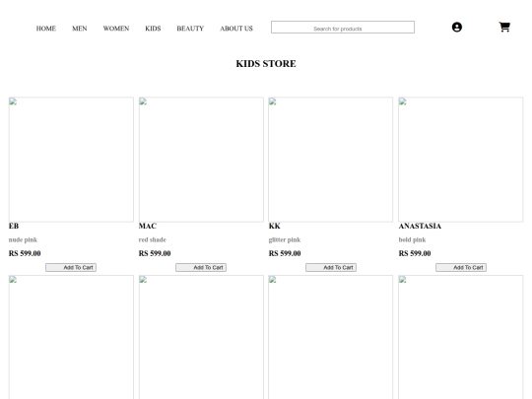Focus the Search for products field
Screen dimensions: 532x399
343,28
